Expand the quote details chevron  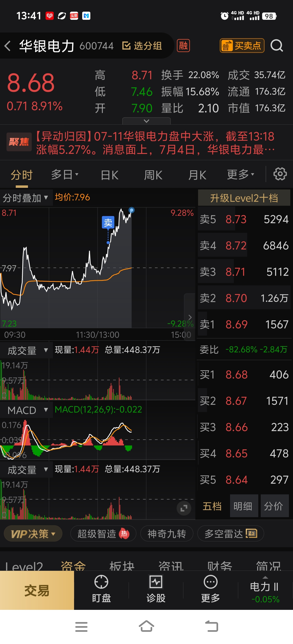coord(146,121)
